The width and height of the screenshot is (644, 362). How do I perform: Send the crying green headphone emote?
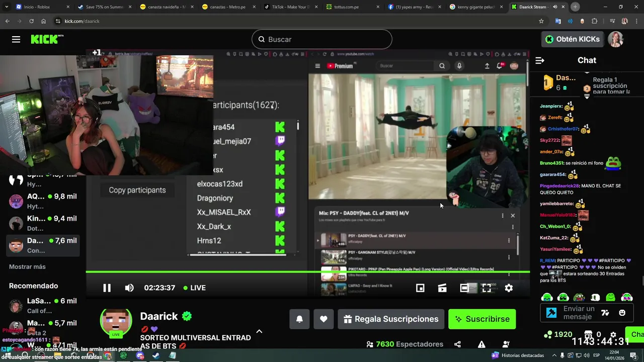tap(547, 297)
